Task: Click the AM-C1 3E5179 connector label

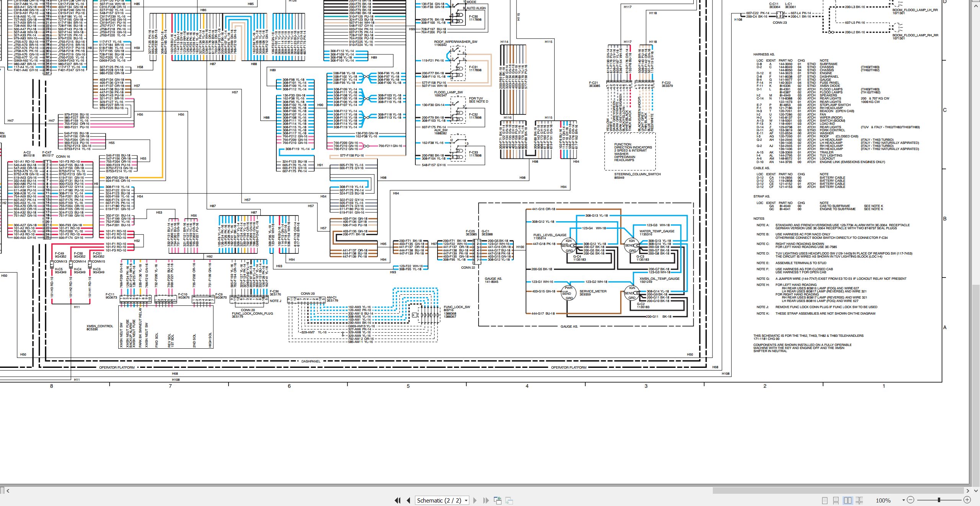Action: (x=332, y=299)
